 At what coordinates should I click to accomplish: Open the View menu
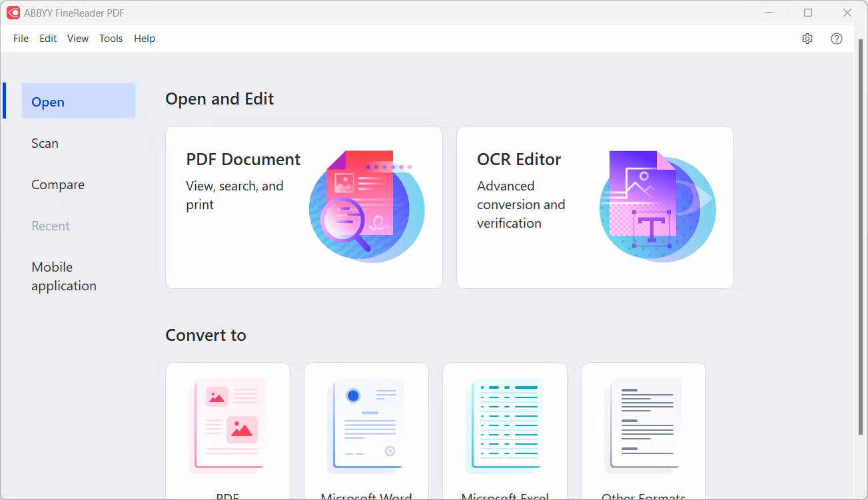78,39
